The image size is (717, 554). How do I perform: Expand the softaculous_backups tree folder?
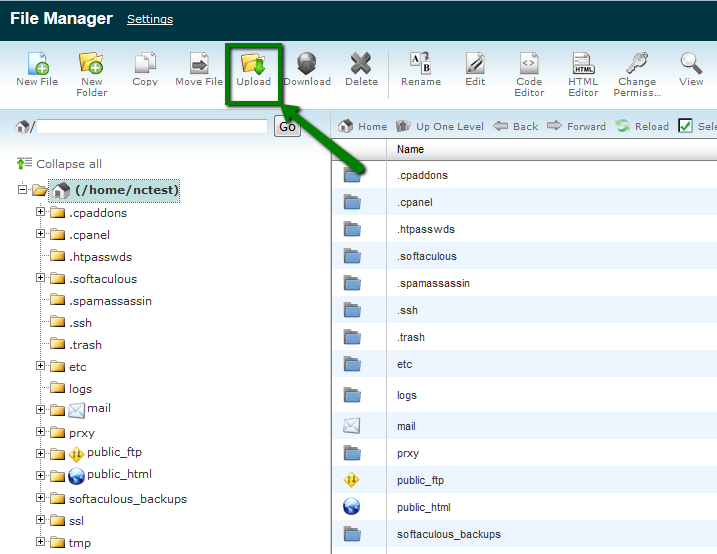pos(40,497)
